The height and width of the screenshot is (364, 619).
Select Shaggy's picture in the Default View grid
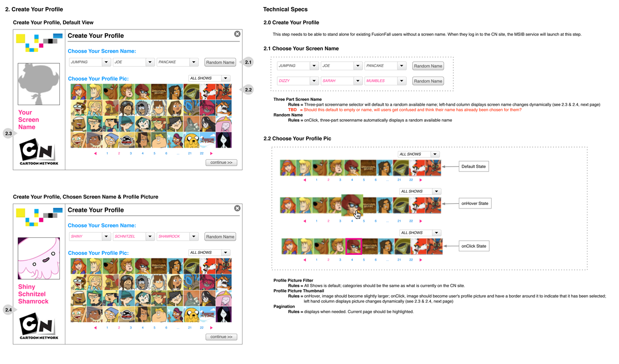(127, 92)
